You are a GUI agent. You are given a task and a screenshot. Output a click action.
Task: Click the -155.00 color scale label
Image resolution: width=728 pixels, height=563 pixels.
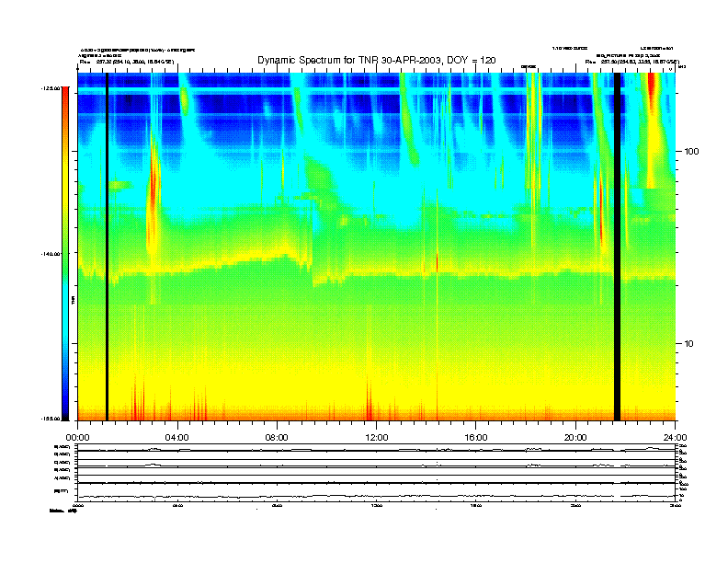(x=51, y=419)
